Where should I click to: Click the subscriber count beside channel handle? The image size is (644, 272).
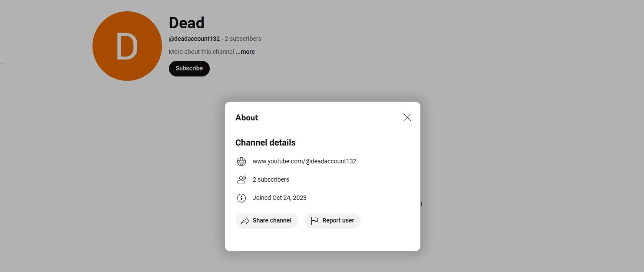[243, 39]
